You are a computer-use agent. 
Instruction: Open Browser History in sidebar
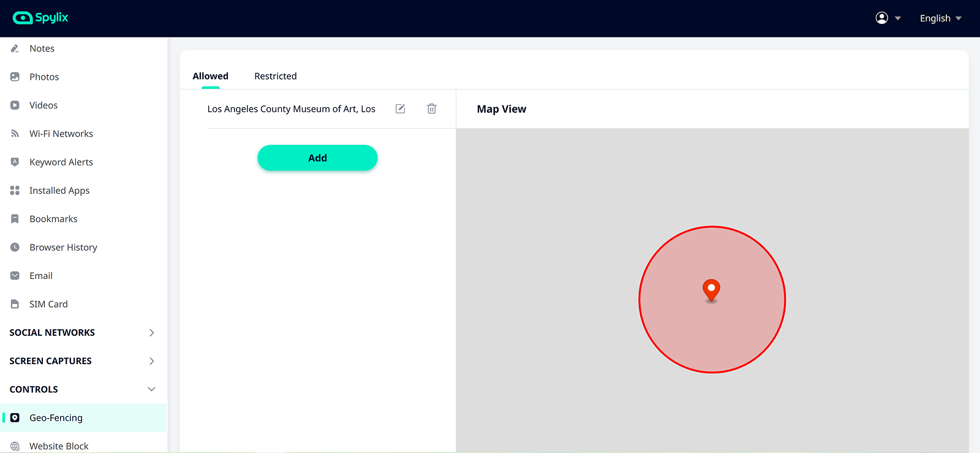(x=63, y=247)
